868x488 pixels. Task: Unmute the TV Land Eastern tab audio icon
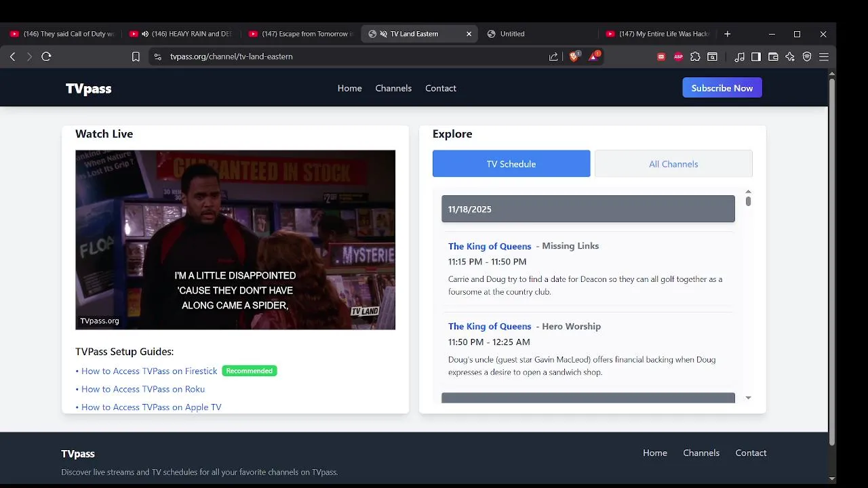click(383, 34)
